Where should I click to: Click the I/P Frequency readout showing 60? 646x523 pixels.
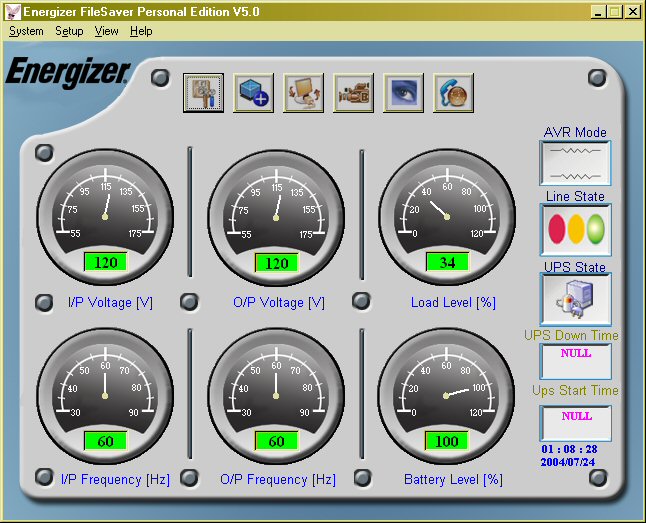[x=105, y=441]
